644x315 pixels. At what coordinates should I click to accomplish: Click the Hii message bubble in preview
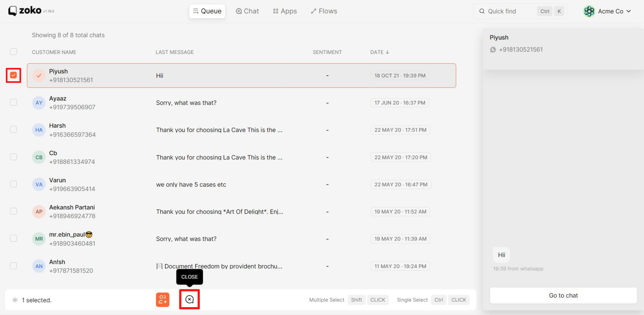point(501,255)
